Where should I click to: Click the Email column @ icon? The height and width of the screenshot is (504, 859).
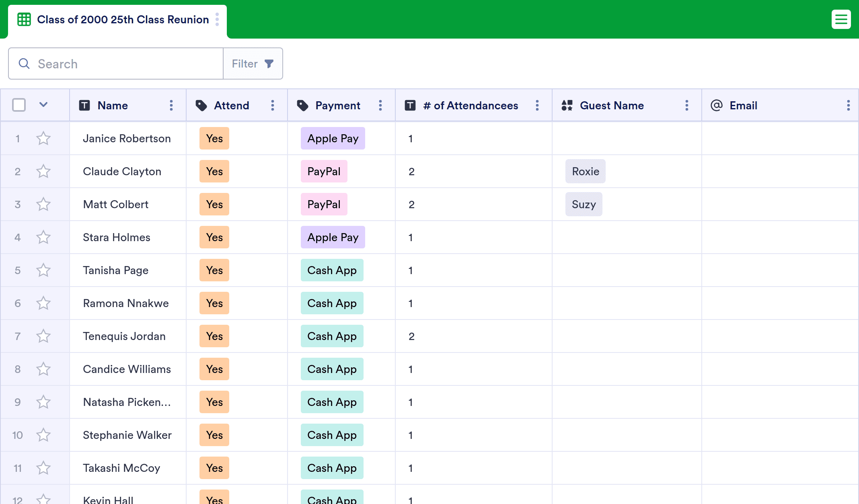717,105
